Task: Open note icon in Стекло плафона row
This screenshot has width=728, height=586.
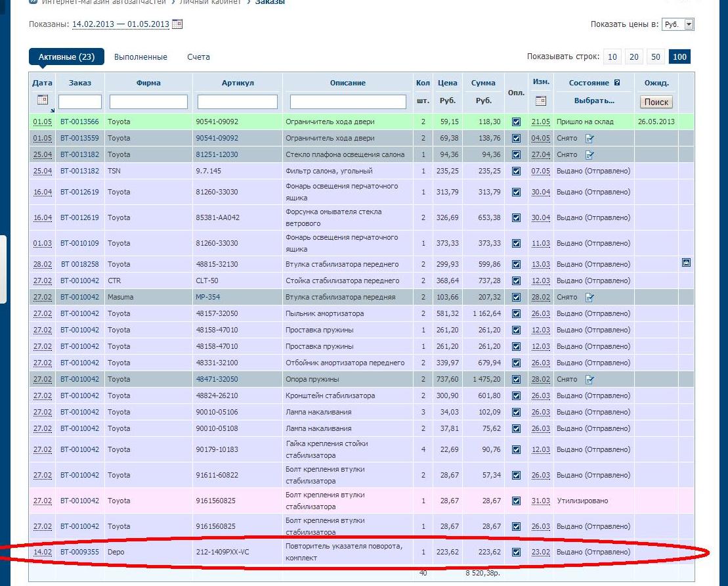Action: (x=589, y=155)
